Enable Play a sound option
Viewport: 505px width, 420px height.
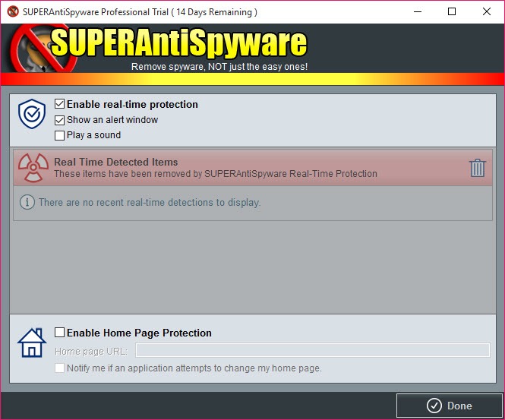pos(59,135)
